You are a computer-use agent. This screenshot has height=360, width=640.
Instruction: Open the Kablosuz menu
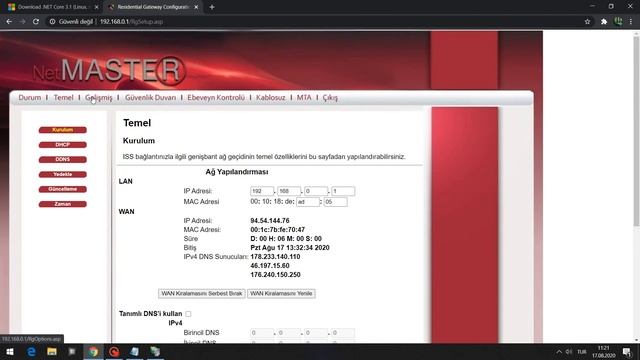pyautogui.click(x=271, y=98)
